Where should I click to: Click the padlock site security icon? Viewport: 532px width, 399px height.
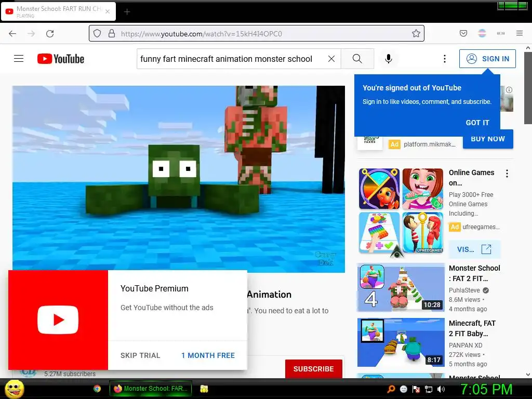[x=112, y=33]
